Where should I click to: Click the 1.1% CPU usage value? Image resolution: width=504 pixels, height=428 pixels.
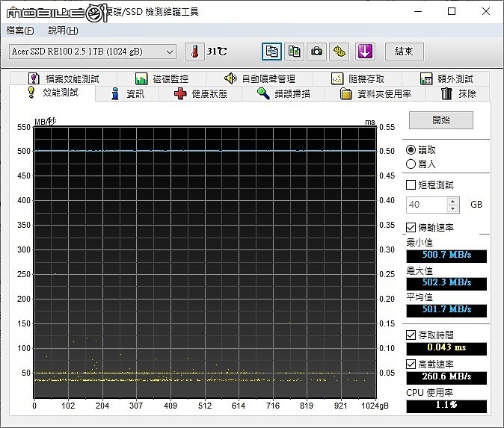(446, 406)
